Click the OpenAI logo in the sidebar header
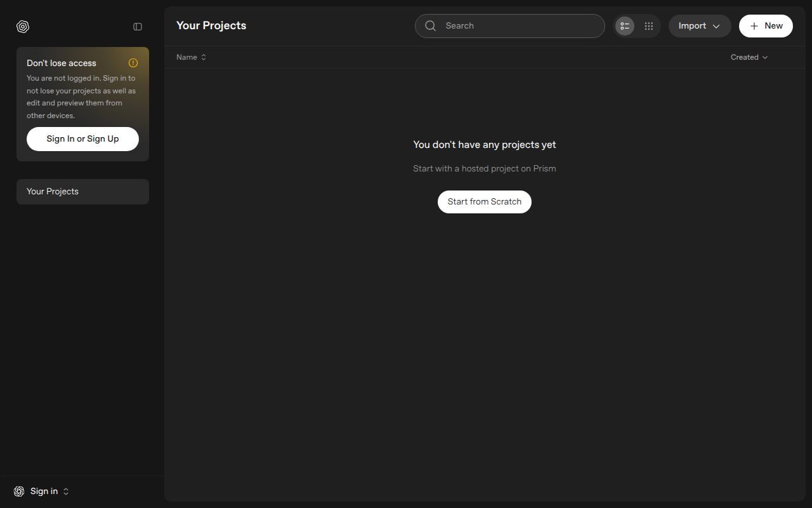Image resolution: width=812 pixels, height=508 pixels. pyautogui.click(x=23, y=26)
